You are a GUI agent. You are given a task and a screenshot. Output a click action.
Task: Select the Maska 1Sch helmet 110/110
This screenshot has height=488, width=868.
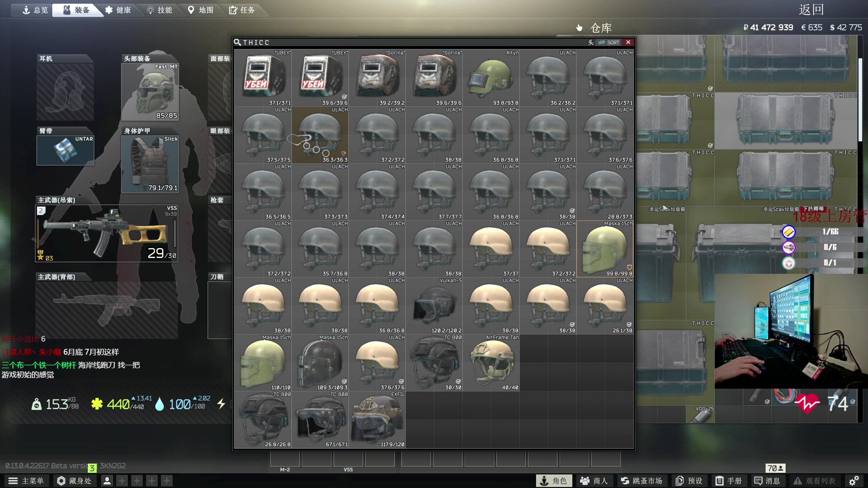263,363
